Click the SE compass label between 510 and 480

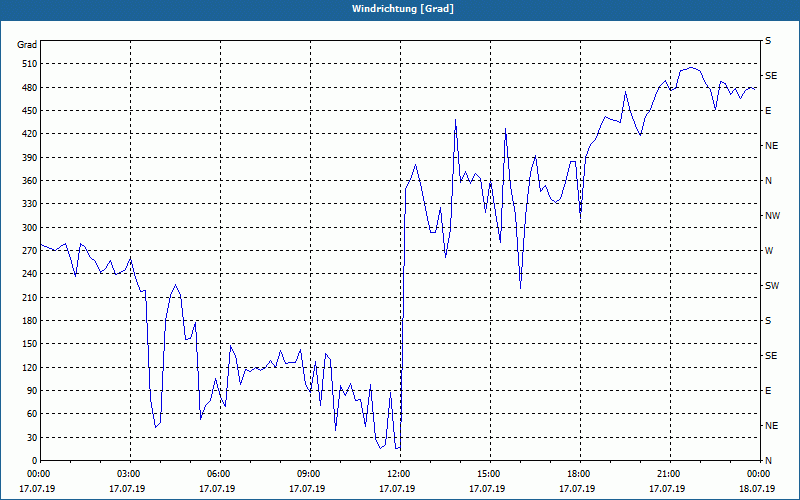tap(771, 76)
